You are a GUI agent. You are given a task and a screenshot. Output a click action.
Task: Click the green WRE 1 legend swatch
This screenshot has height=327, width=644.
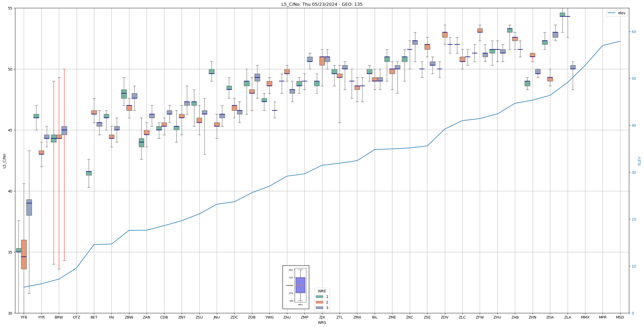pos(319,297)
